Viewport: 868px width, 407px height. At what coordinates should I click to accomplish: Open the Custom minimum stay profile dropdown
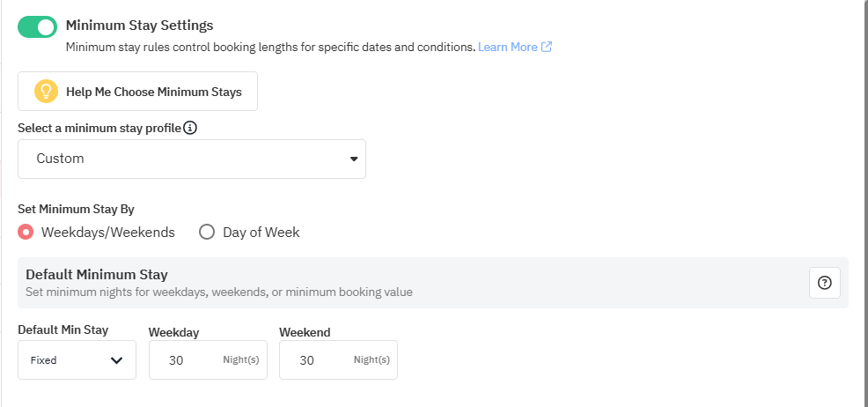click(191, 159)
